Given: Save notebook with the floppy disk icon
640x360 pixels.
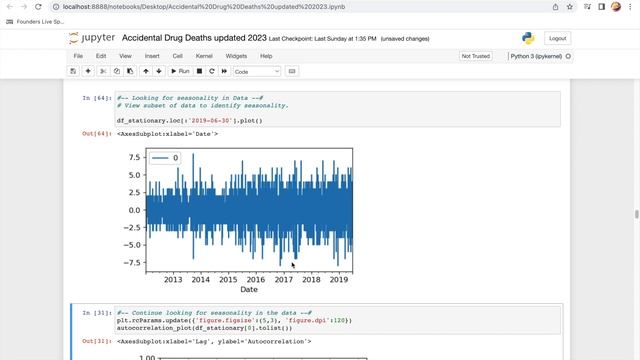Looking at the screenshot, I should click(x=73, y=71).
